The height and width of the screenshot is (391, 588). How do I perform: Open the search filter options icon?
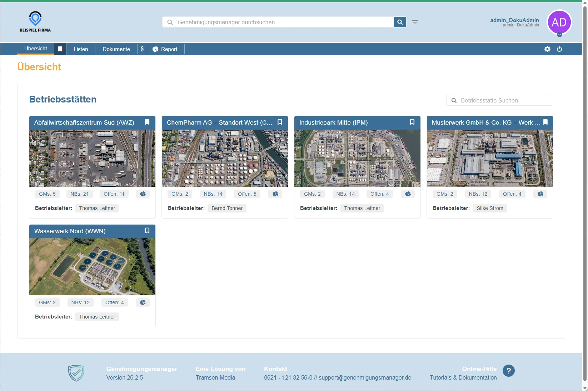415,22
